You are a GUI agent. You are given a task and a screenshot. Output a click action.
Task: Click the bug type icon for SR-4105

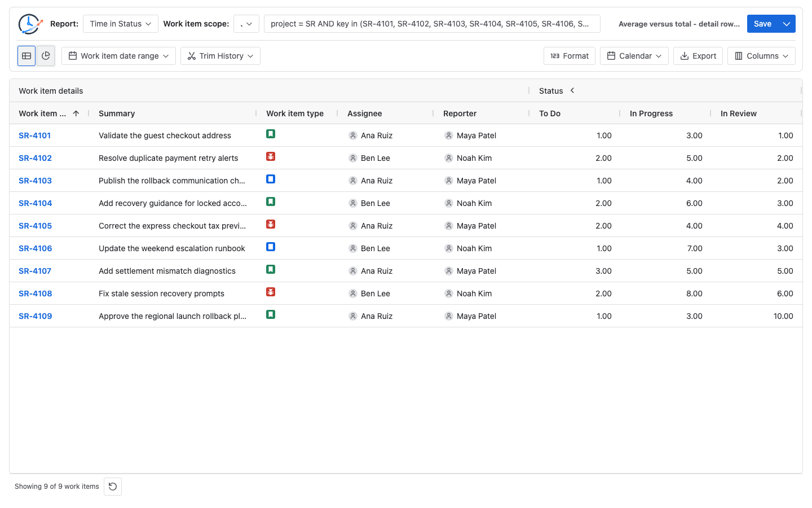(271, 224)
